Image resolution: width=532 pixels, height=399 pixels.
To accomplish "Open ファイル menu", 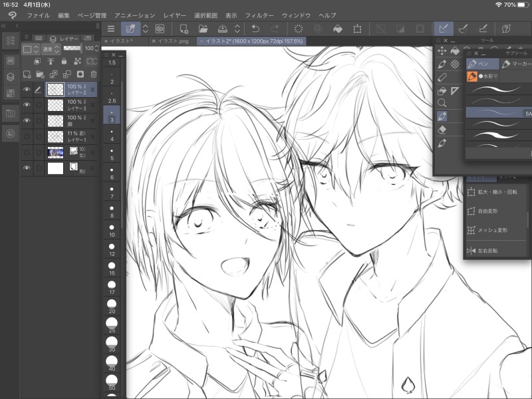I will click(x=39, y=15).
